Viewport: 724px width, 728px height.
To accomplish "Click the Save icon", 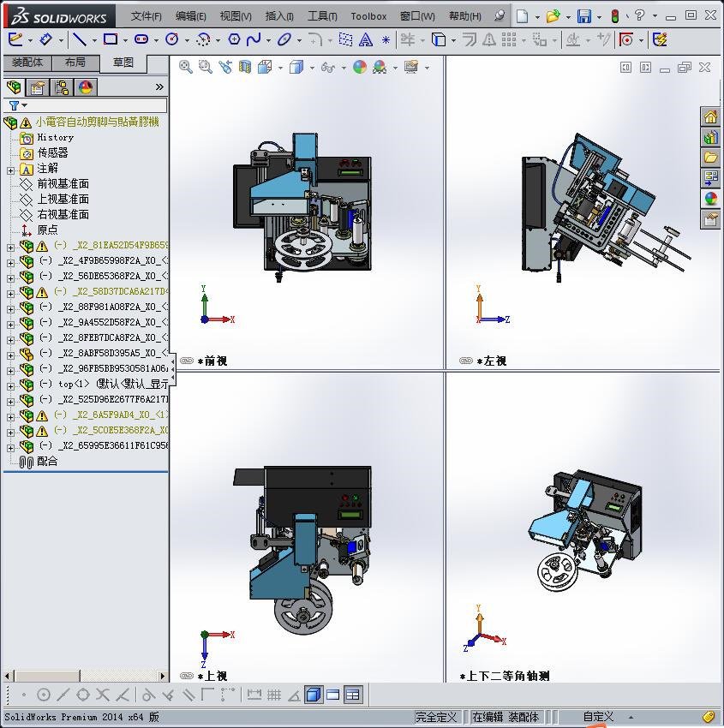I will 584,16.
